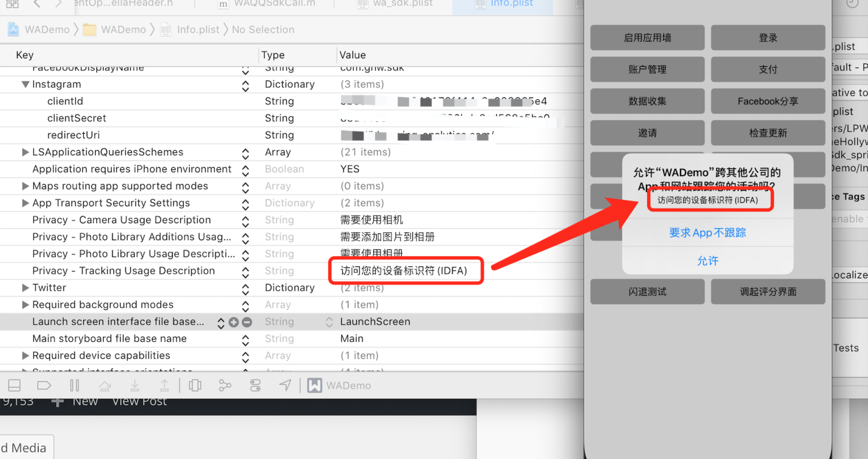The height and width of the screenshot is (459, 868).
Task: Expand App Transport Security Settings
Action: click(25, 203)
